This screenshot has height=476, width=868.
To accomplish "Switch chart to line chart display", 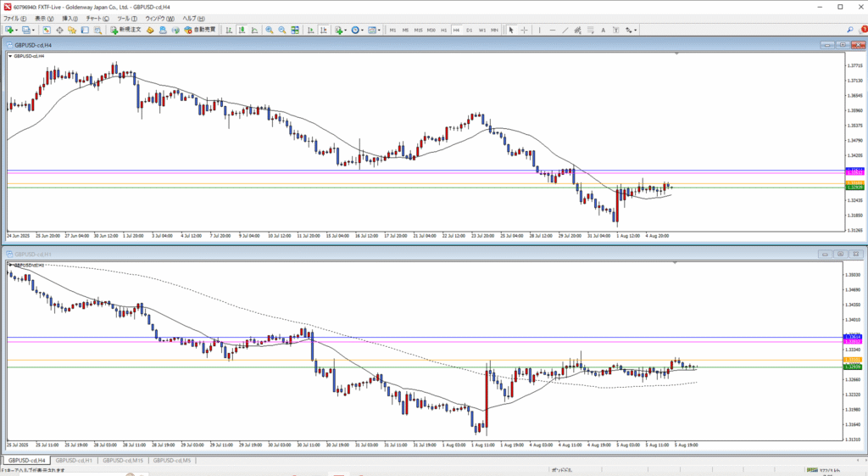I will click(254, 30).
